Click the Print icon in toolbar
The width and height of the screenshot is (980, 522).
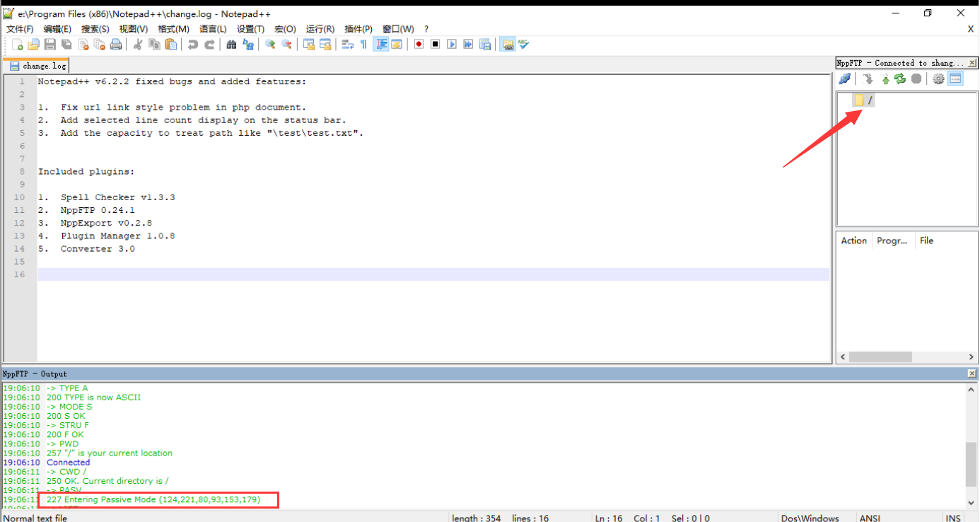(116, 45)
